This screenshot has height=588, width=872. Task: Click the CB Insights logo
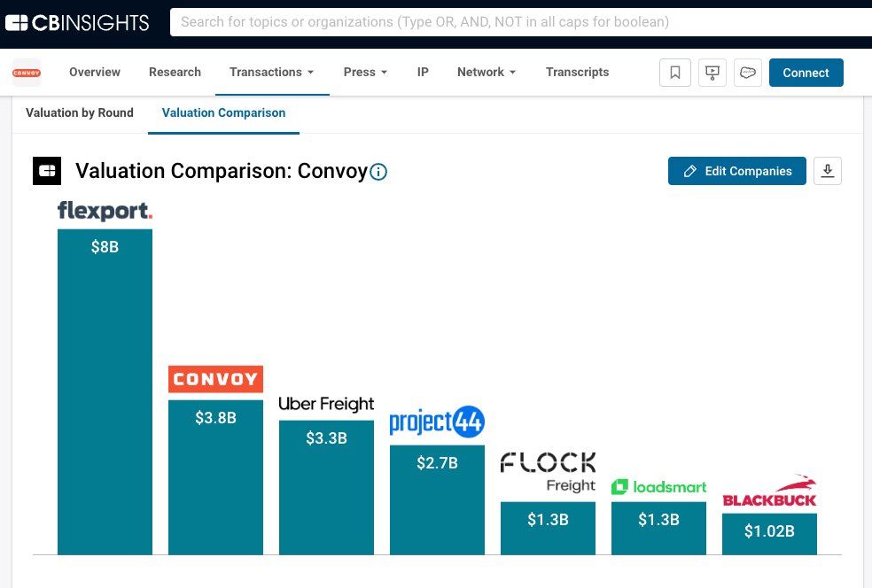click(x=77, y=23)
